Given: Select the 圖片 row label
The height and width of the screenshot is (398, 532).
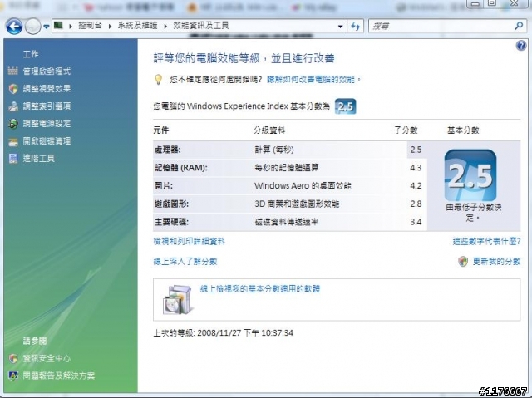Looking at the screenshot, I should [x=163, y=186].
